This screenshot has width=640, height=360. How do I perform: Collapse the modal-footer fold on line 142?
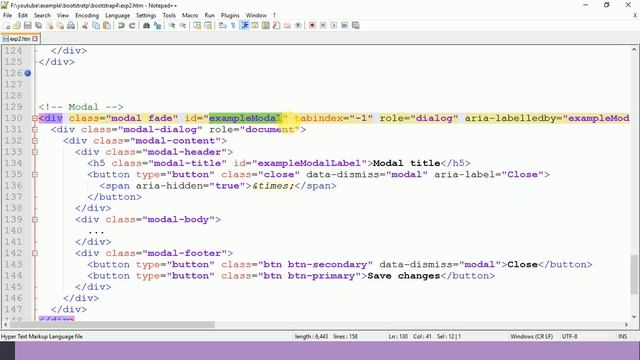click(35, 253)
